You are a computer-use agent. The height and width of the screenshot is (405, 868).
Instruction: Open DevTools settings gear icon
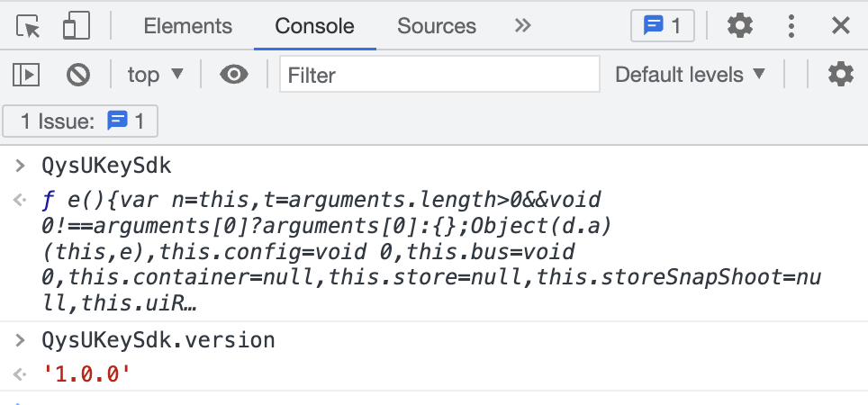pos(739,26)
